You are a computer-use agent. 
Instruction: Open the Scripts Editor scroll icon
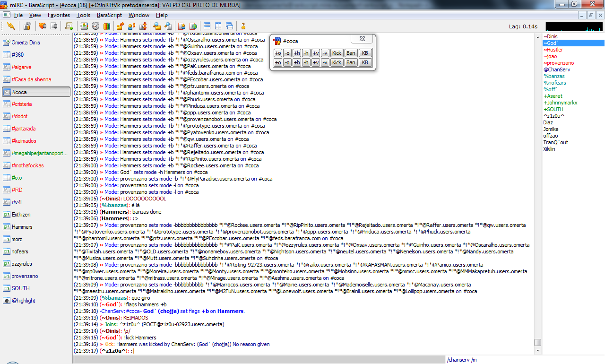[x=69, y=26]
